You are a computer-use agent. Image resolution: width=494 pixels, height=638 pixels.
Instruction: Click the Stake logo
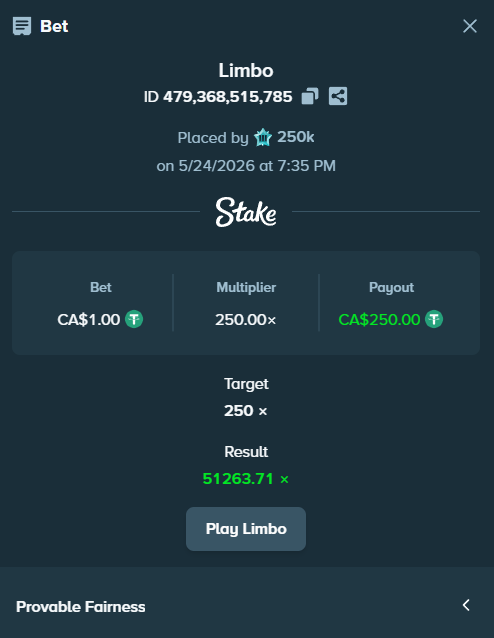[246, 212]
